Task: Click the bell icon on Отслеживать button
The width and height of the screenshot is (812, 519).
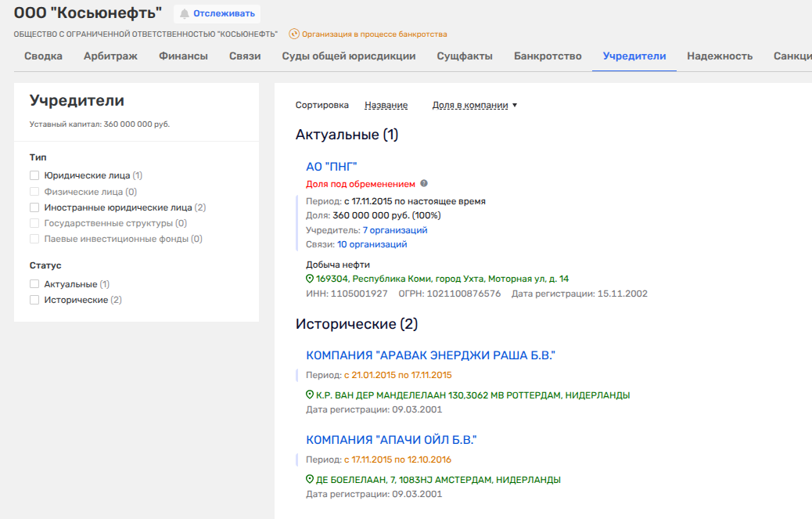Action: [x=185, y=13]
